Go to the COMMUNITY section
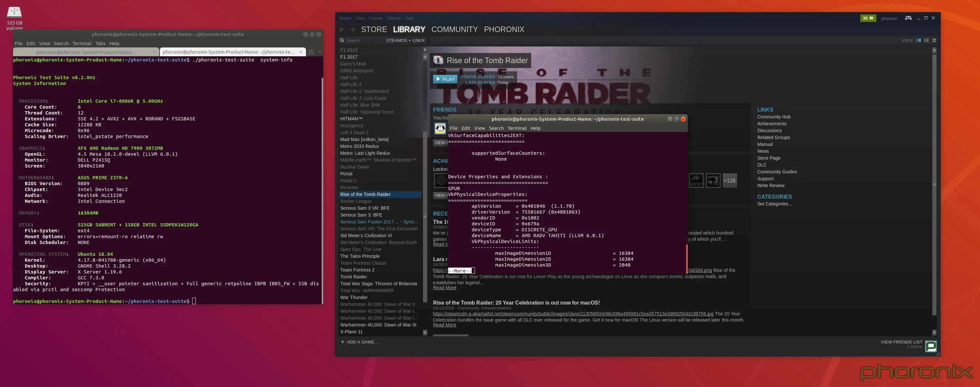The width and height of the screenshot is (980, 387). (454, 29)
